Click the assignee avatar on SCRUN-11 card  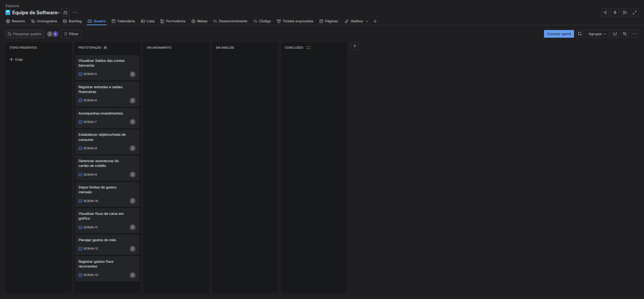[133, 227]
